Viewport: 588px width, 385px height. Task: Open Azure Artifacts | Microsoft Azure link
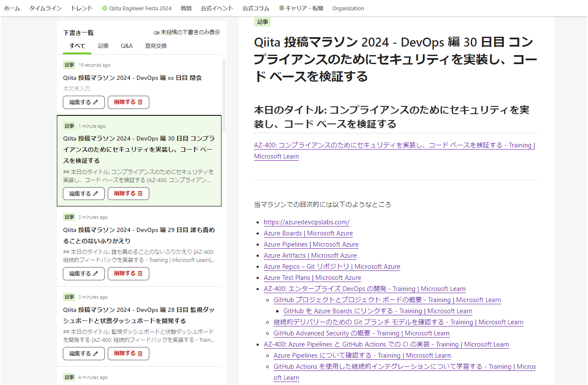310,256
